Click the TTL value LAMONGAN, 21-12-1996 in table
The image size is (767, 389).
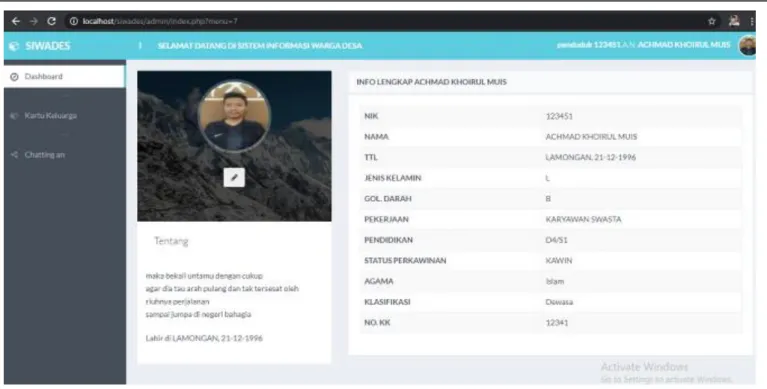(x=590, y=158)
